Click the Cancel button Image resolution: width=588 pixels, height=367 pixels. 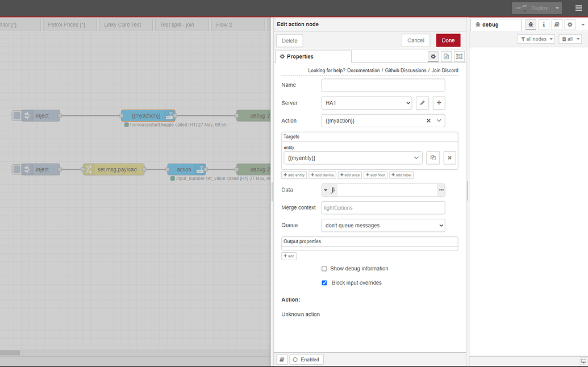click(416, 40)
